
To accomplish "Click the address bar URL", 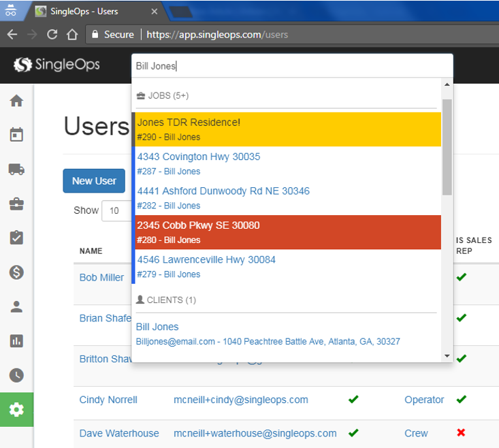I will pyautogui.click(x=217, y=34).
